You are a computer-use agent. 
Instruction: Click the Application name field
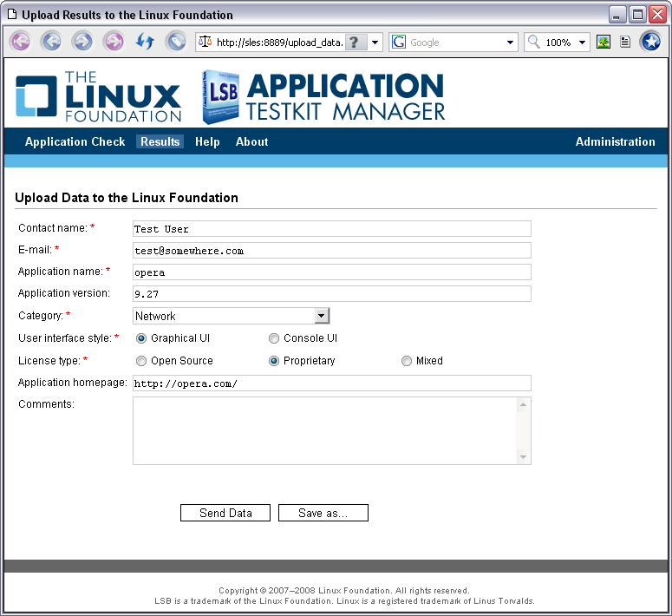(332, 272)
